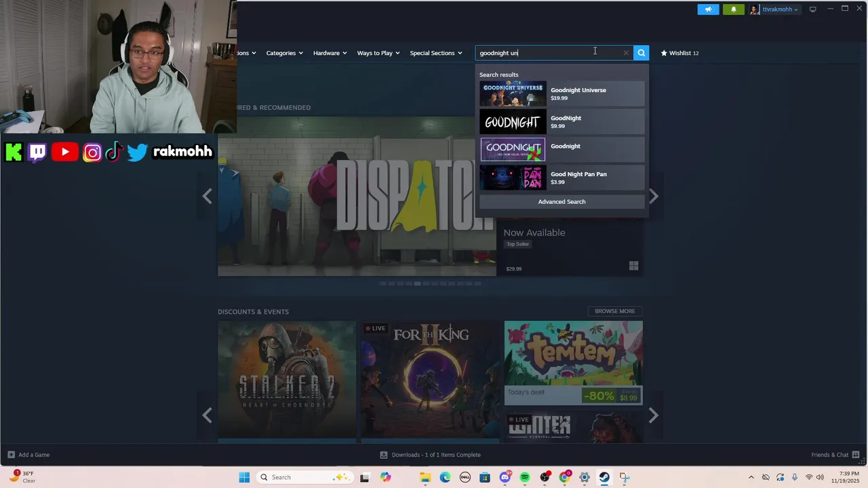The height and width of the screenshot is (488, 868).
Task: Open Wi-Fi network tray icon
Action: pyautogui.click(x=808, y=477)
